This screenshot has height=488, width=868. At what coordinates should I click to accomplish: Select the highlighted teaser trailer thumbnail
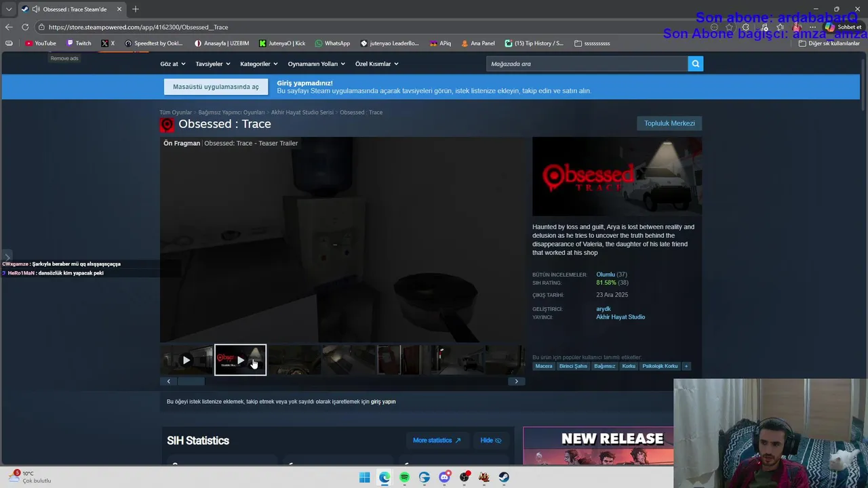(240, 360)
